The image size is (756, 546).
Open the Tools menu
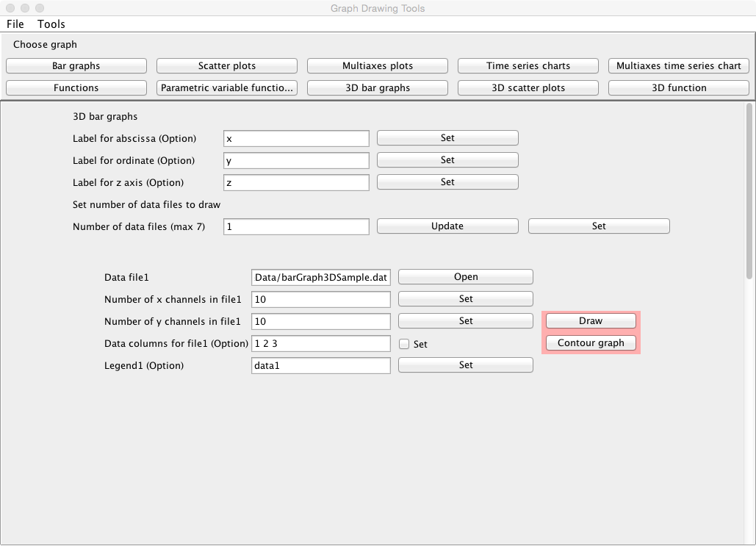click(51, 24)
